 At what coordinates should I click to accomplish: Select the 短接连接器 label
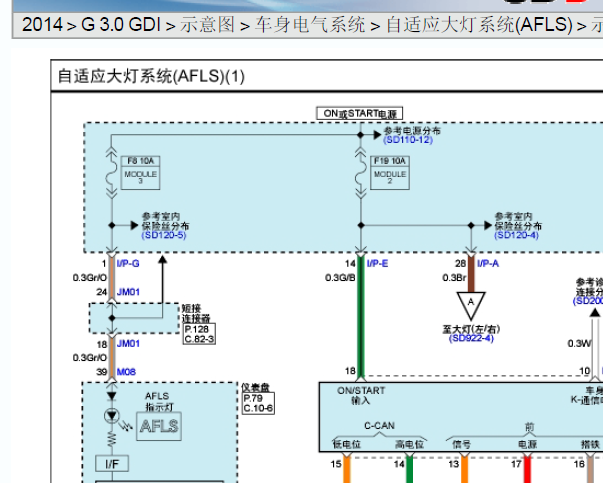tap(196, 313)
